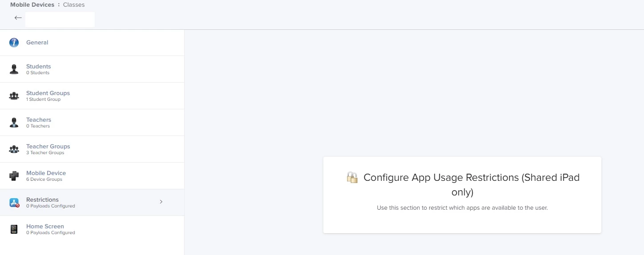Open the Home Screen section
This screenshot has width=644, height=255.
point(92,229)
